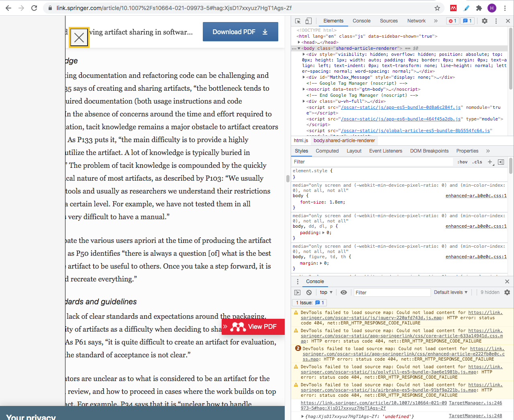Open the profile avatar H
Screen dimensions: 514x420
click(x=492, y=8)
